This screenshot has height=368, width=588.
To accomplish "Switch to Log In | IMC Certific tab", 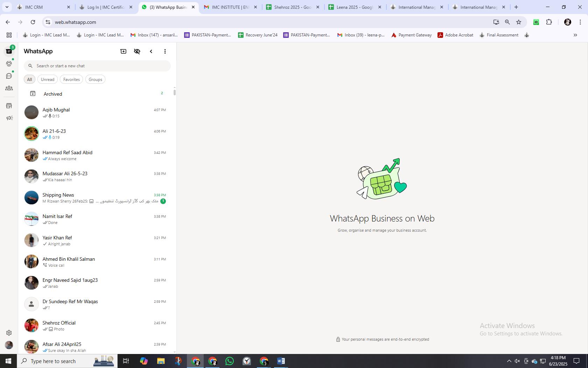I will tap(106, 7).
